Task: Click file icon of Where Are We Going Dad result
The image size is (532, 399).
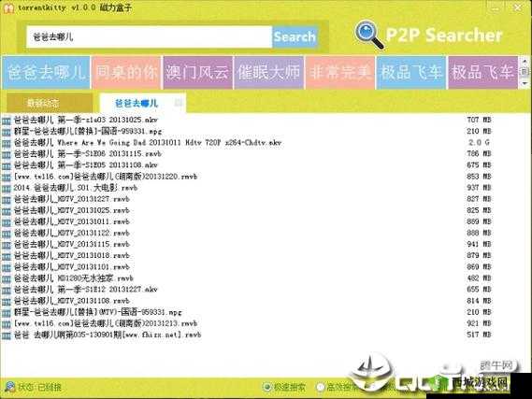Action: pos(7,143)
